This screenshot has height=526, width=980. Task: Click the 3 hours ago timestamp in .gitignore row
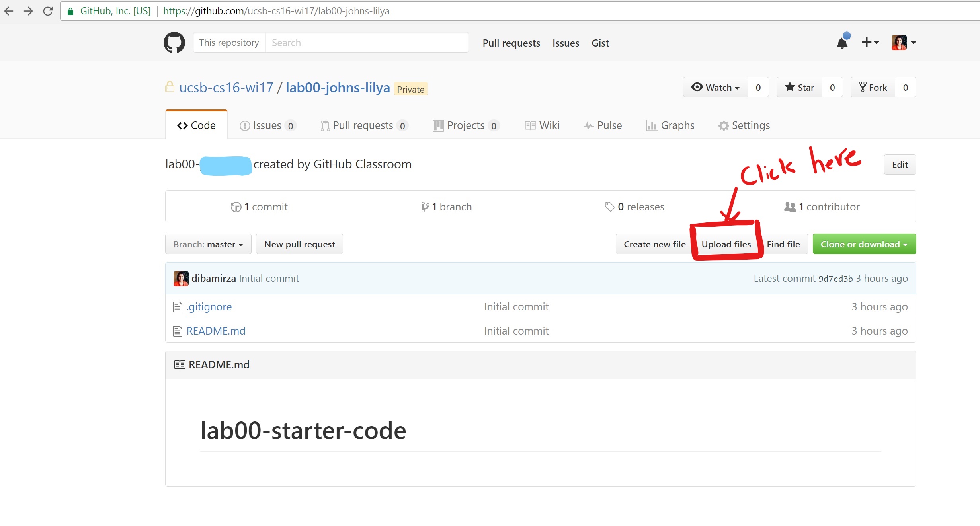(x=880, y=307)
